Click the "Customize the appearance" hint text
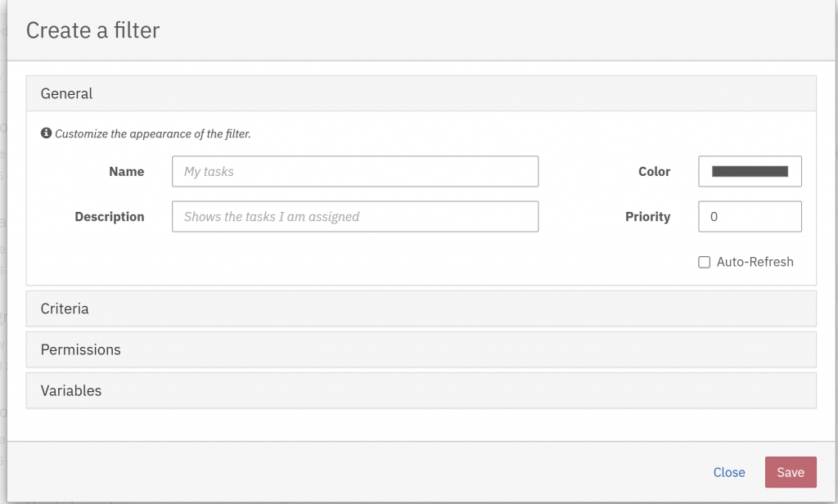The width and height of the screenshot is (838, 504). (x=153, y=133)
